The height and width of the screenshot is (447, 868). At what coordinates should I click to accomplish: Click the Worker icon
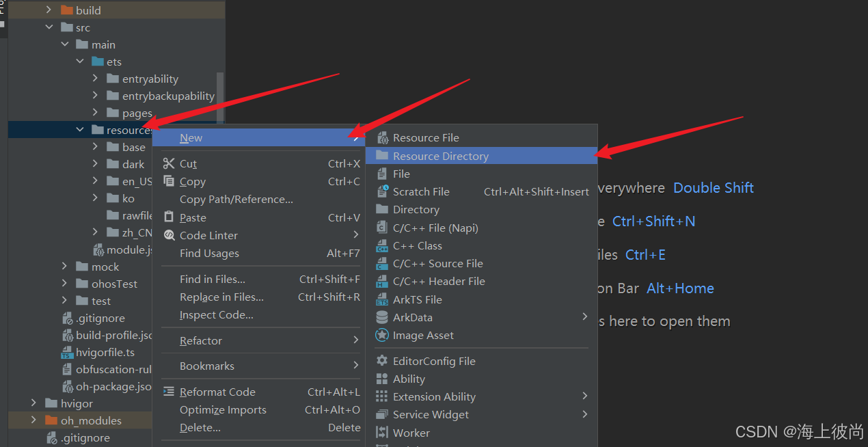(x=382, y=433)
